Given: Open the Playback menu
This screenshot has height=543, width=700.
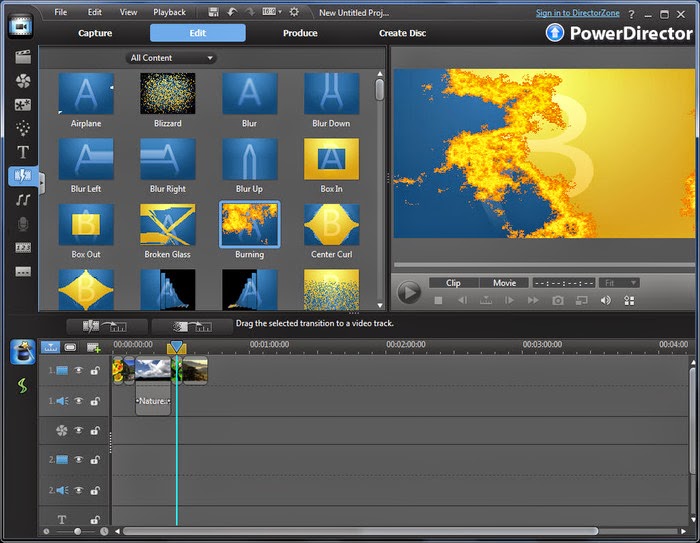Looking at the screenshot, I should (170, 12).
